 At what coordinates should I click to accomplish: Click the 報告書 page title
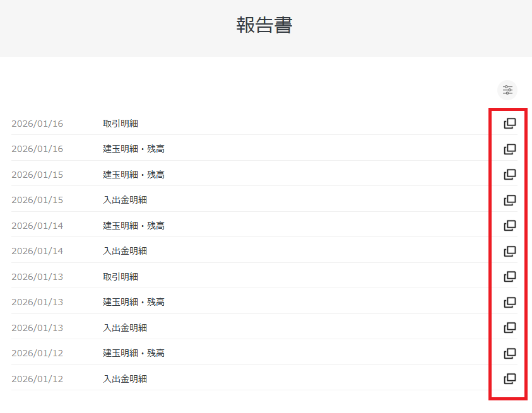coord(265,25)
